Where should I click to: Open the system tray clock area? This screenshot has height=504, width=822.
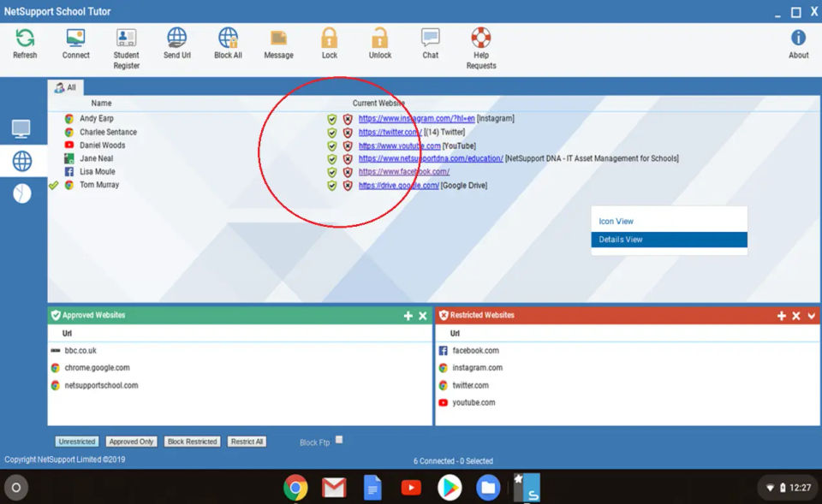[x=789, y=488]
